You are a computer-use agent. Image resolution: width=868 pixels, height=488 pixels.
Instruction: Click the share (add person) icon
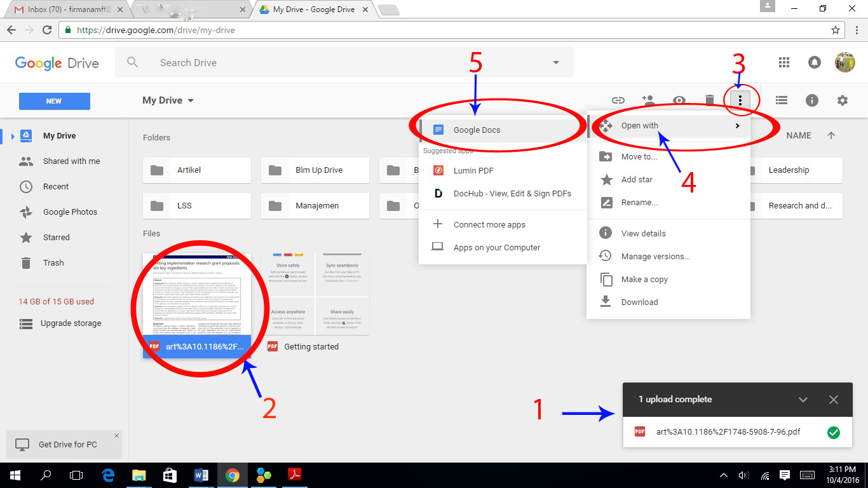[648, 100]
